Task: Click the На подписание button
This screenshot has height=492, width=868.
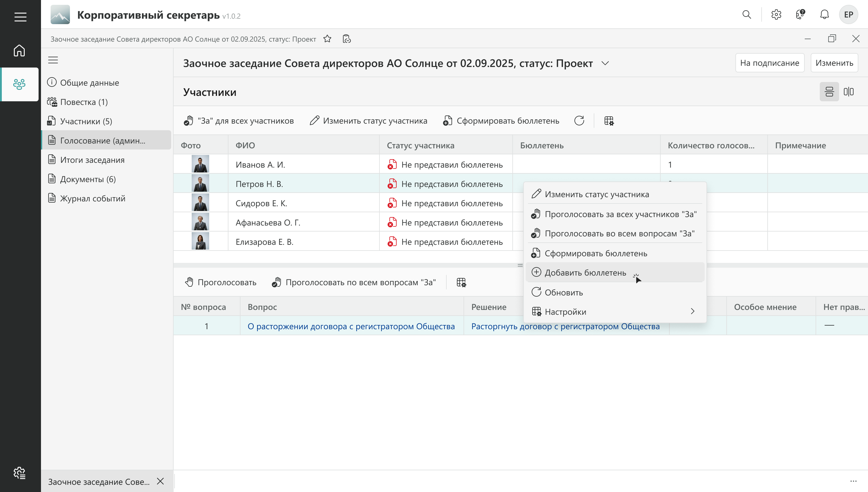Action: 769,63
